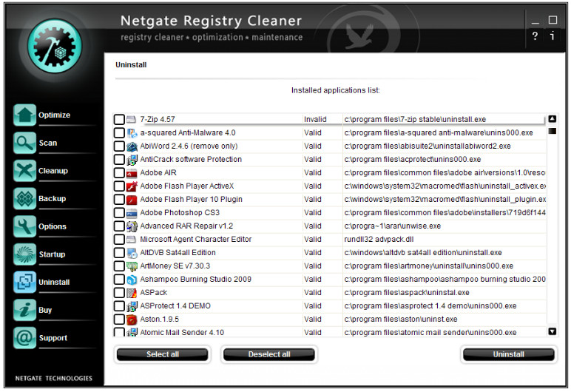This screenshot has height=392, width=571.
Task: Check the 7-Zip 4.57 checkbox
Action: (119, 120)
